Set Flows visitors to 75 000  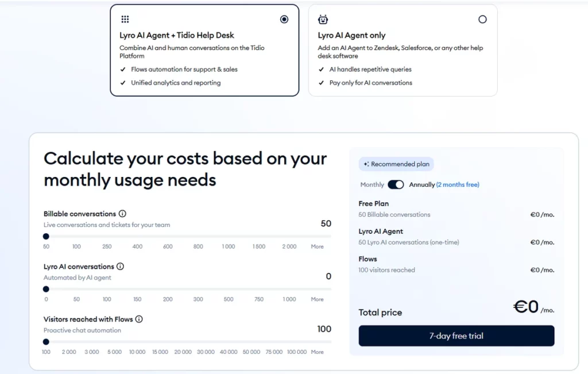pyautogui.click(x=274, y=352)
